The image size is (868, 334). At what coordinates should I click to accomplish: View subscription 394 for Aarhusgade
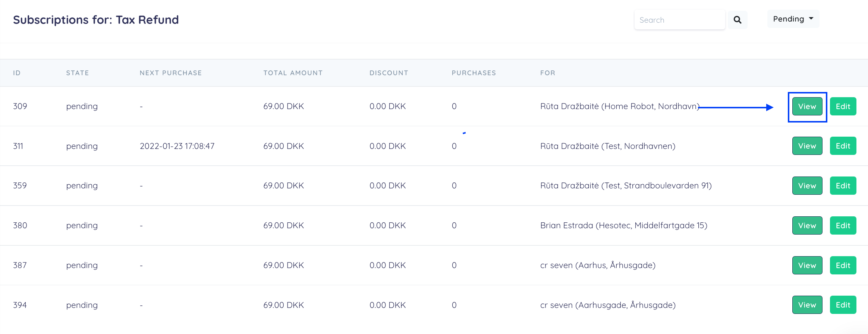click(807, 305)
